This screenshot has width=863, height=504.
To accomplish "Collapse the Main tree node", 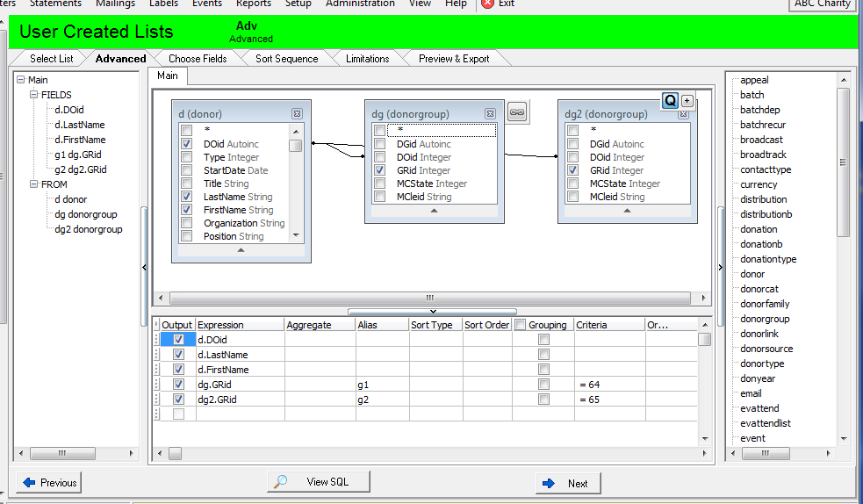I will [21, 80].
